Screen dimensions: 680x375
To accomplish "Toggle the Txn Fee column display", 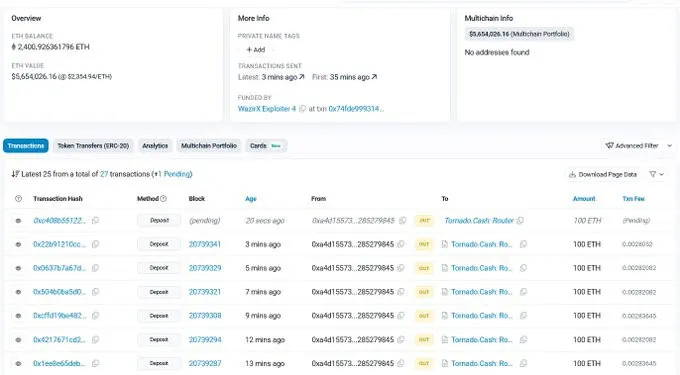I will 633,199.
